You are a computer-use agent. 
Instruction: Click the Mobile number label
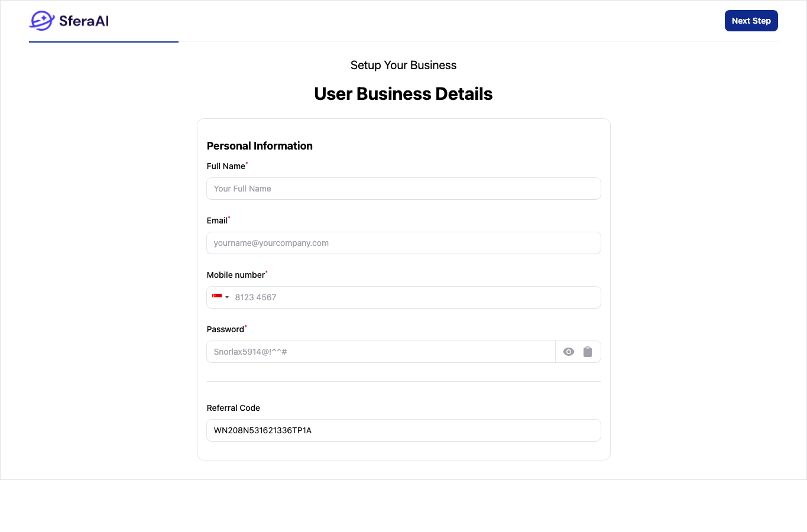(x=236, y=275)
